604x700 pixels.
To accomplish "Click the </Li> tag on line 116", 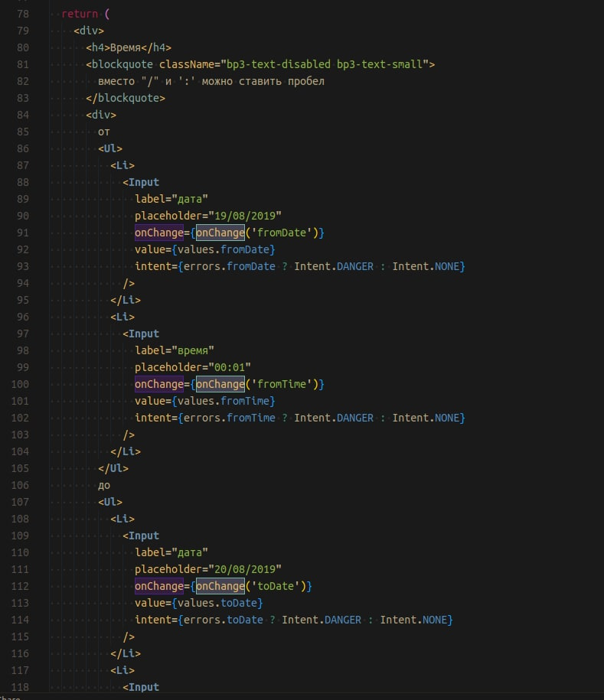I will [x=126, y=653].
